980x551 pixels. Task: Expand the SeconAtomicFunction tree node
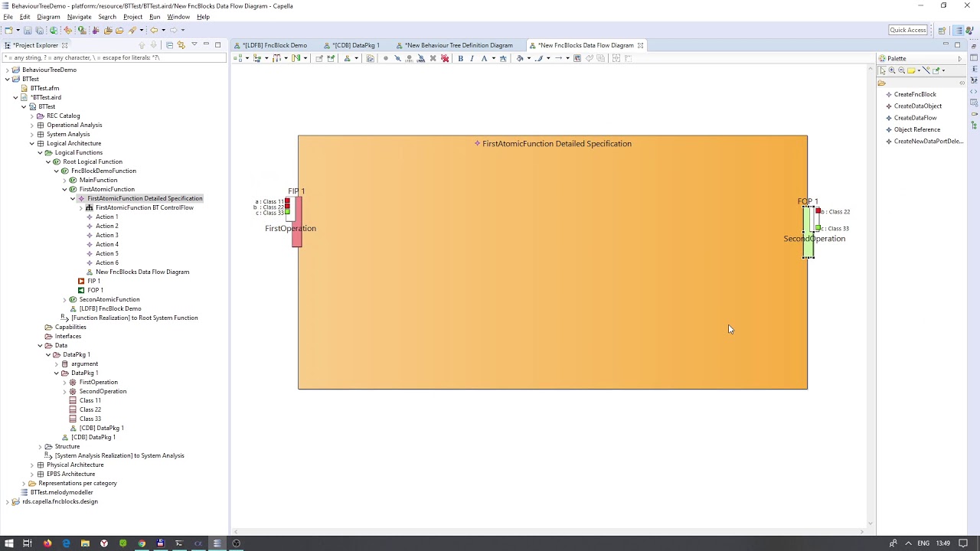[x=65, y=299]
